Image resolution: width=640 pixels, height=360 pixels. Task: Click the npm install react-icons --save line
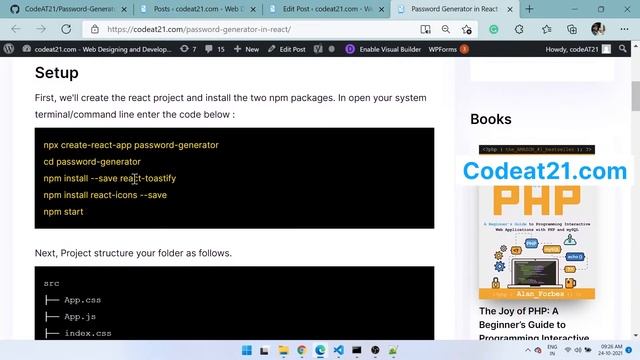pos(105,195)
